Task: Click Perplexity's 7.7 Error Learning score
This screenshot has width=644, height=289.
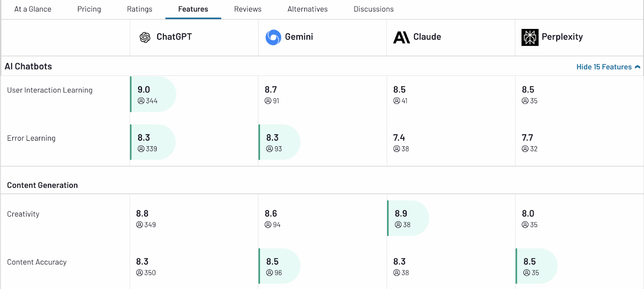Action: tap(528, 138)
